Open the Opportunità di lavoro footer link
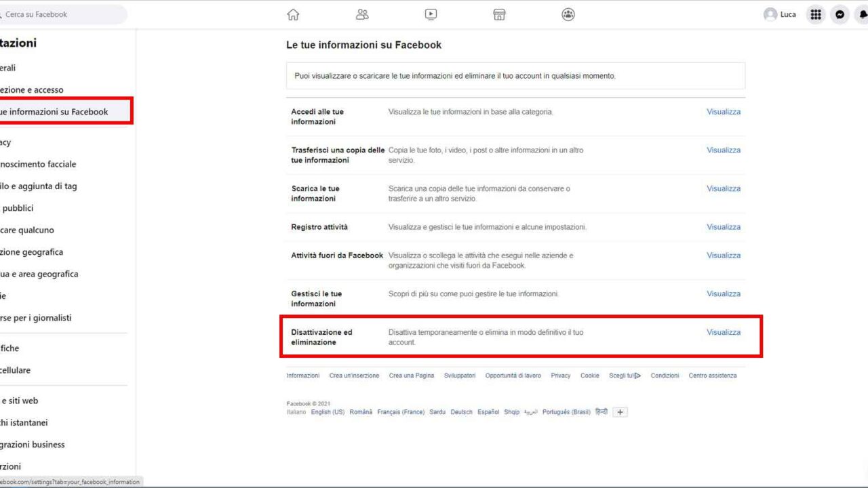The height and width of the screenshot is (488, 868). pyautogui.click(x=513, y=375)
